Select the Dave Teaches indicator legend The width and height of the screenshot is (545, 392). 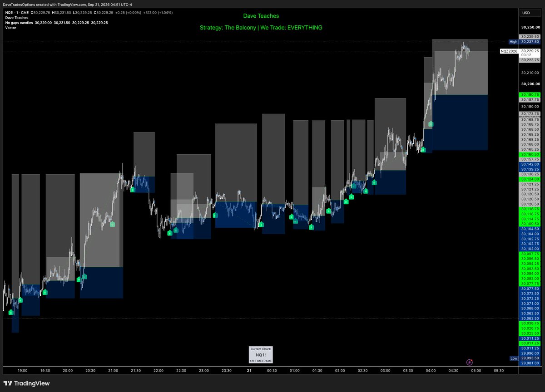(17, 18)
